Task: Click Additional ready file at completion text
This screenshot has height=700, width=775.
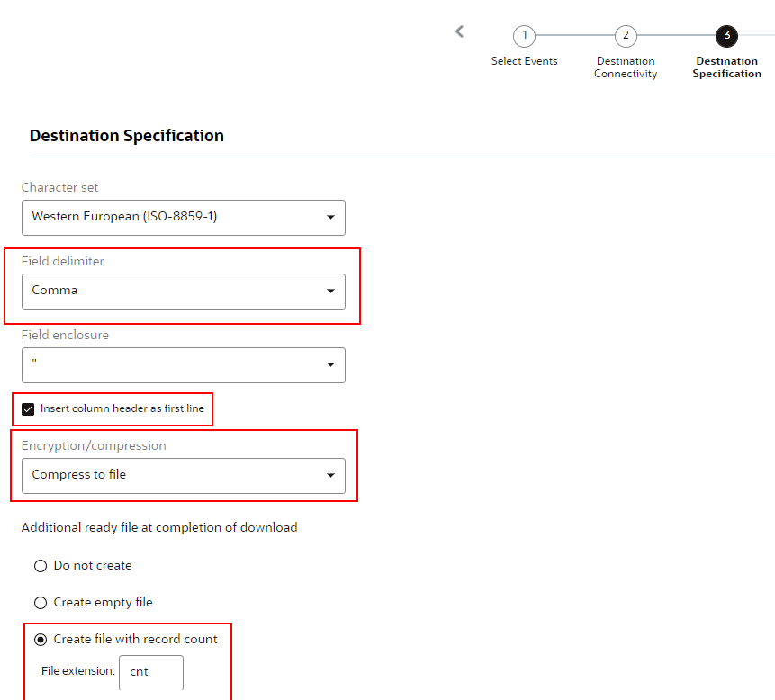Action: pos(159,527)
